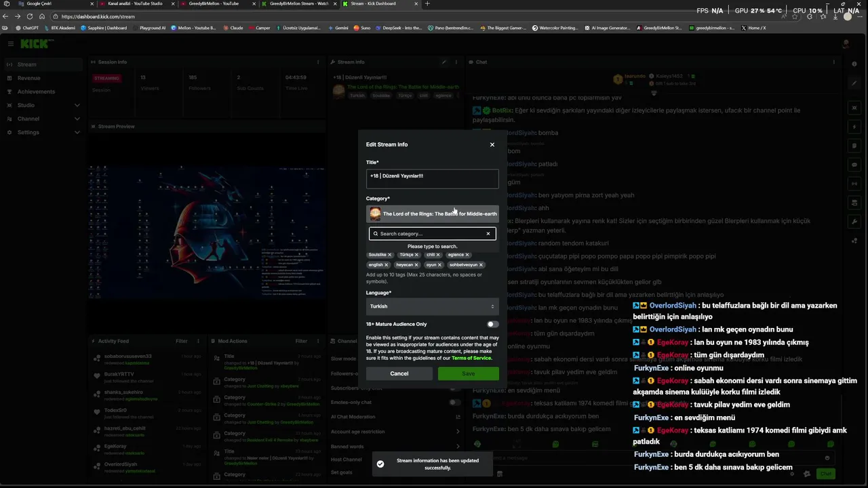This screenshot has width=868, height=488.
Task: Remove the chill tag
Action: pos(438,255)
